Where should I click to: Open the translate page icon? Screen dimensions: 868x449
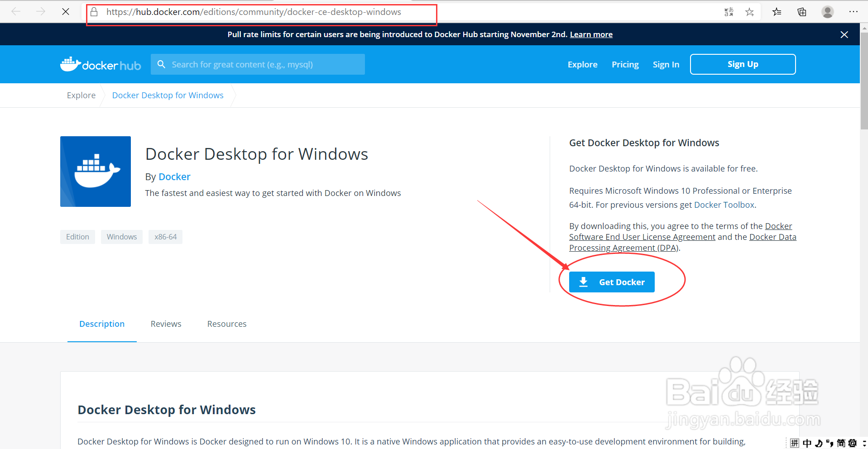click(729, 12)
